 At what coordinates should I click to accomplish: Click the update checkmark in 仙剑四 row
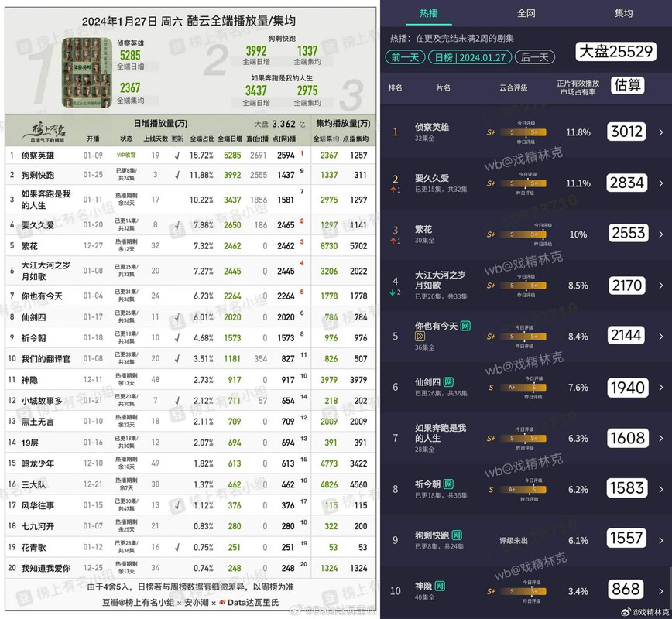coord(177,318)
